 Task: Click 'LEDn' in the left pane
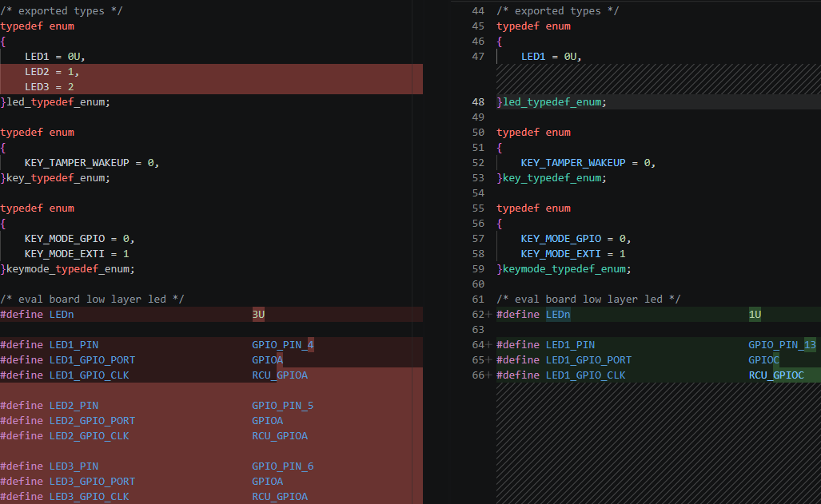coord(62,315)
